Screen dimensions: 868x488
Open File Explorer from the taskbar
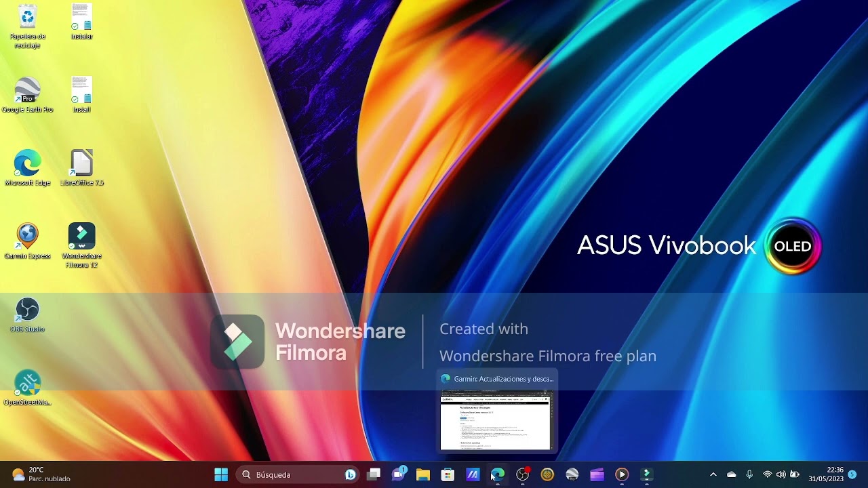tap(423, 474)
